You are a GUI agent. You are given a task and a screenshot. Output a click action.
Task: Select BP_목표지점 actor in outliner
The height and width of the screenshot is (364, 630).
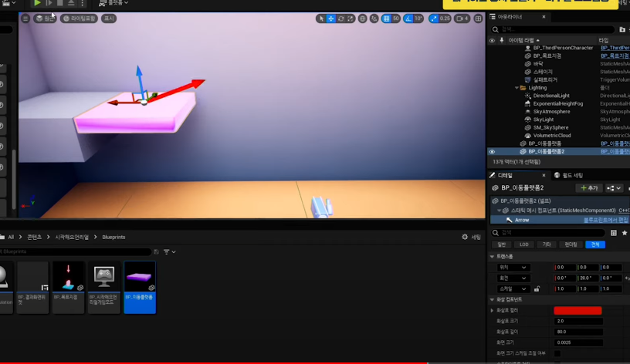(547, 56)
